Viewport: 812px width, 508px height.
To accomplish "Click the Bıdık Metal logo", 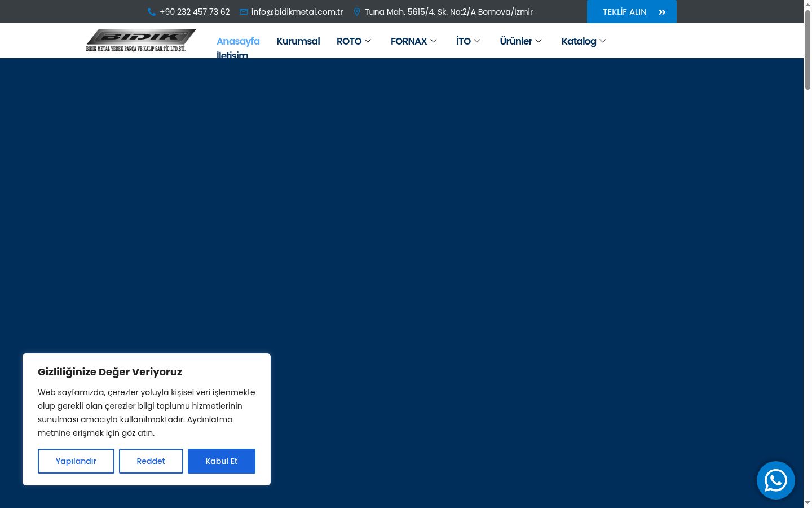I will point(141,40).
